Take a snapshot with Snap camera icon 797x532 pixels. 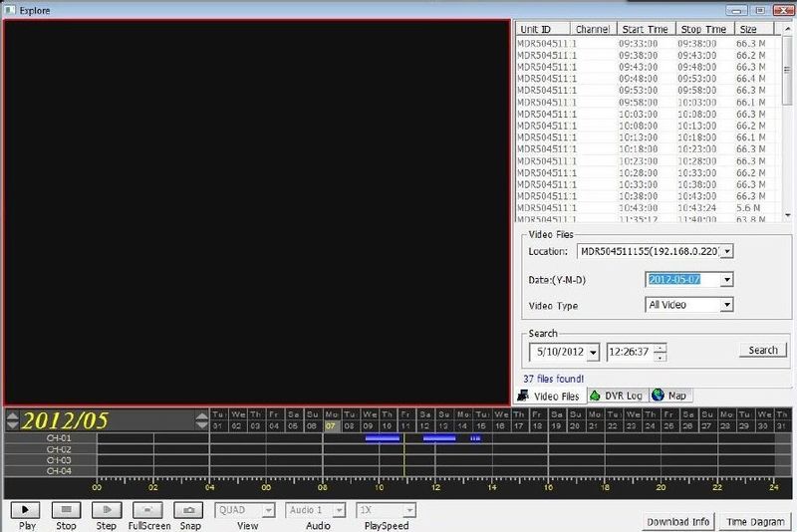(x=189, y=510)
